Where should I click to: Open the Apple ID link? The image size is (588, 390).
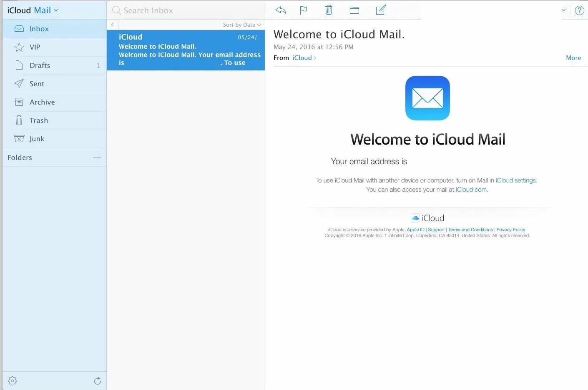[x=415, y=230]
